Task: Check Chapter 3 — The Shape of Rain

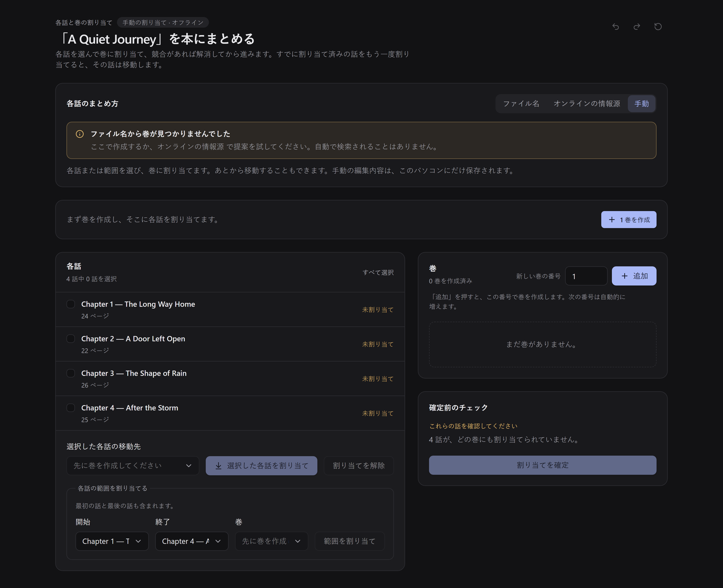Action: [71, 373]
